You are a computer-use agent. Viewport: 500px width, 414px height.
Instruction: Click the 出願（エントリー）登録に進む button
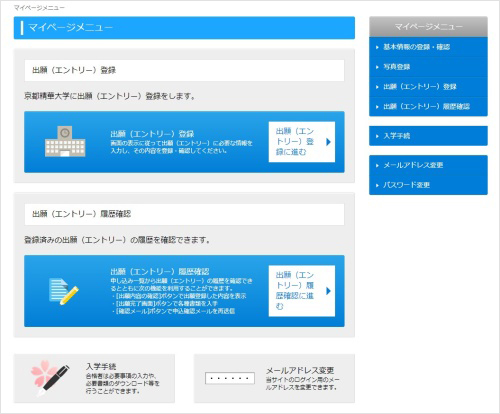pyautogui.click(x=302, y=142)
